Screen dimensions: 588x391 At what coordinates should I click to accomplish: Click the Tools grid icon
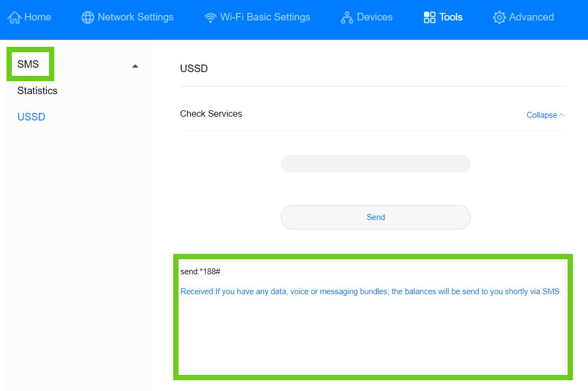[x=429, y=17]
